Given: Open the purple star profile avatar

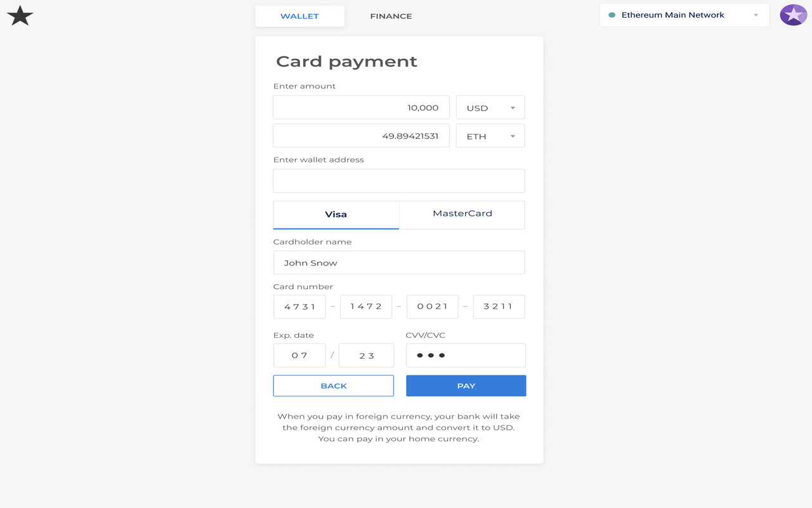Looking at the screenshot, I should click(x=793, y=15).
